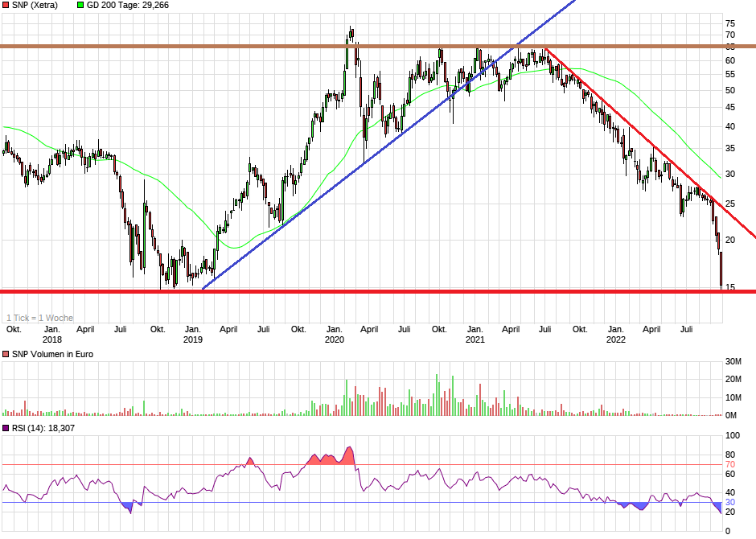The width and height of the screenshot is (756, 539).
Task: Click the volume axis value 0M
Action: 731,416
